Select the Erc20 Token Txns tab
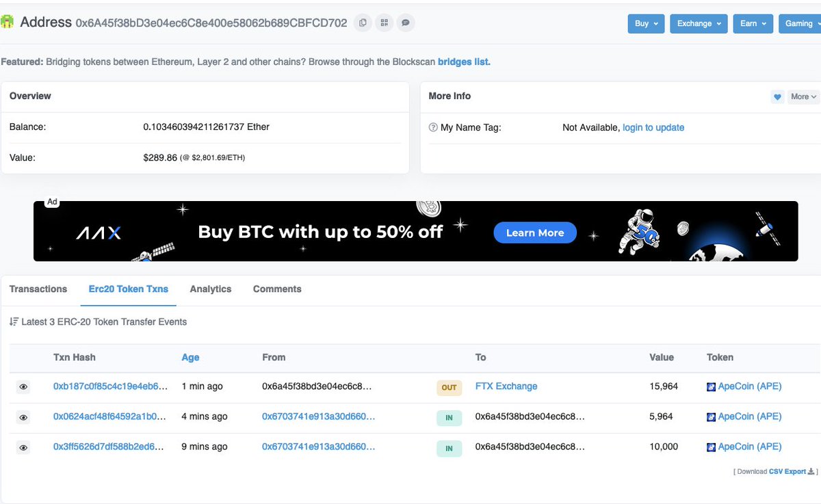 pyautogui.click(x=129, y=289)
